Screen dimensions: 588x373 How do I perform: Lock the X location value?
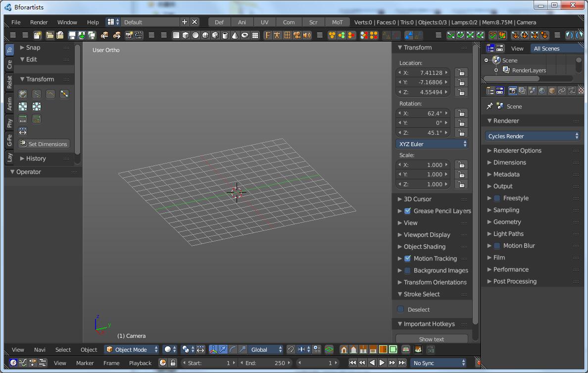(x=461, y=72)
